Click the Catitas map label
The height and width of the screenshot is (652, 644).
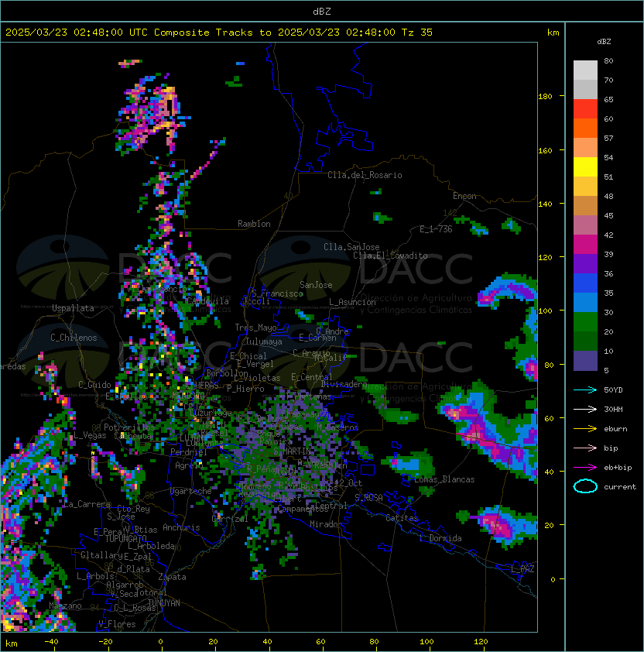pos(402,518)
